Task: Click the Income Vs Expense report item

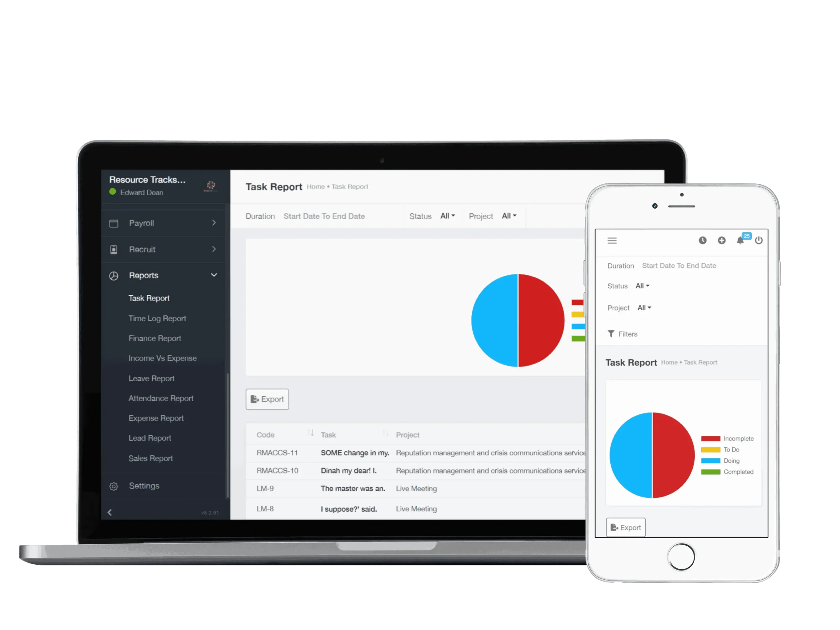Action: point(163,358)
